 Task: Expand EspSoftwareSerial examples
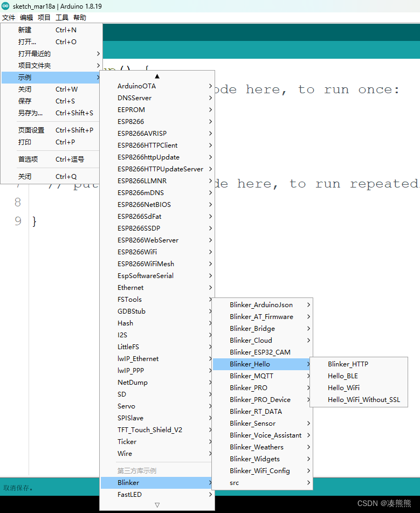pos(157,276)
